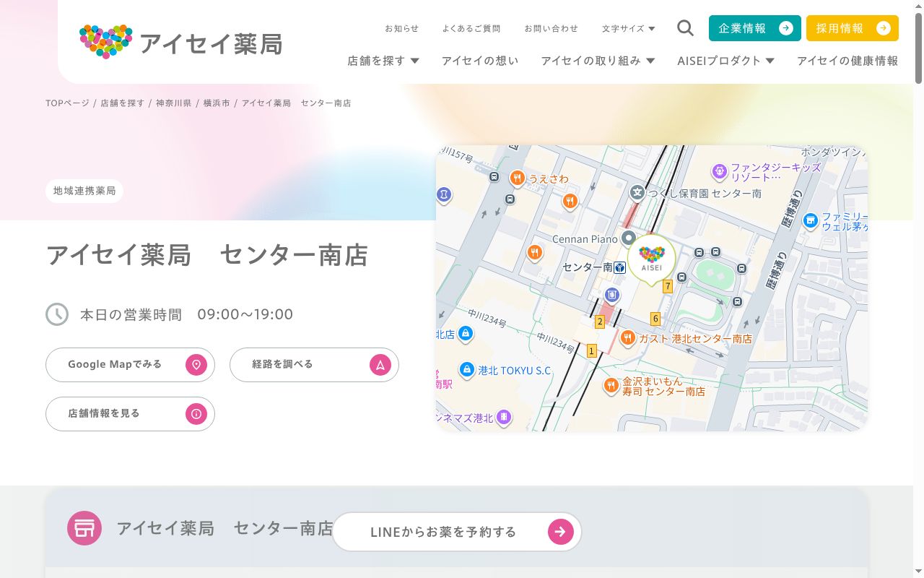Expand the AISEIプロダクト menu
924x578 pixels.
[725, 61]
